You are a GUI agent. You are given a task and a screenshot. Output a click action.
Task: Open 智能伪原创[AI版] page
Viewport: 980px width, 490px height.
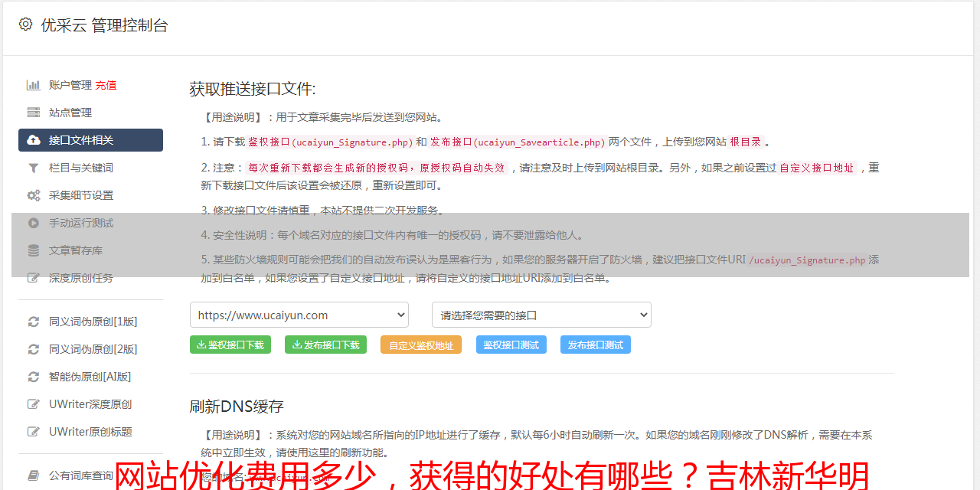[x=90, y=377]
